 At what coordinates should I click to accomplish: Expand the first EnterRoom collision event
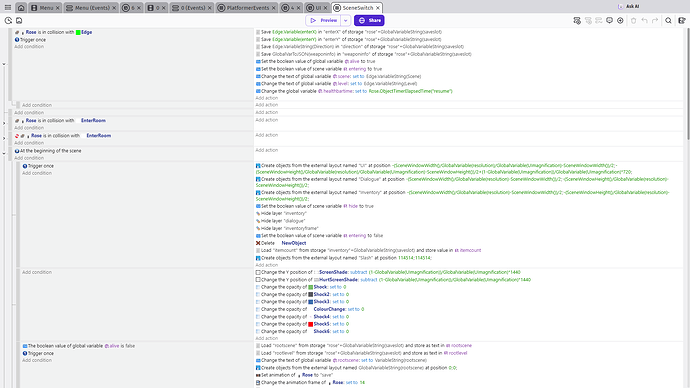tap(4, 123)
